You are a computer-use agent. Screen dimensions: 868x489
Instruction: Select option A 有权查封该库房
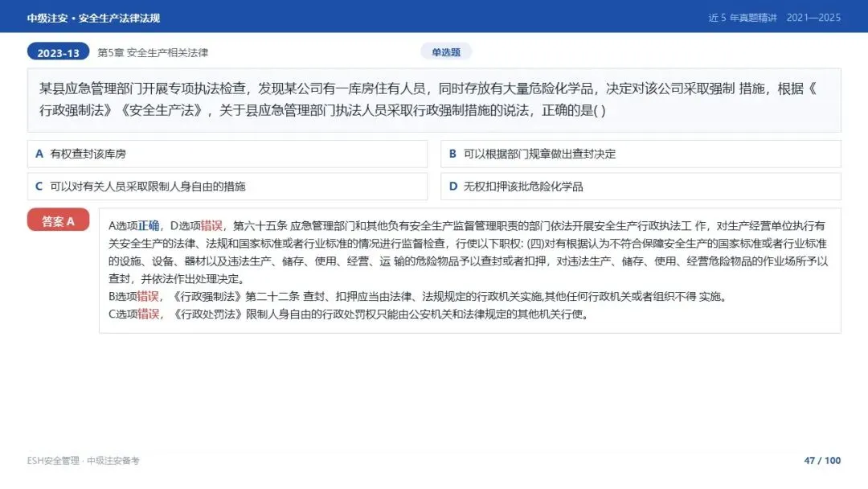tap(227, 154)
